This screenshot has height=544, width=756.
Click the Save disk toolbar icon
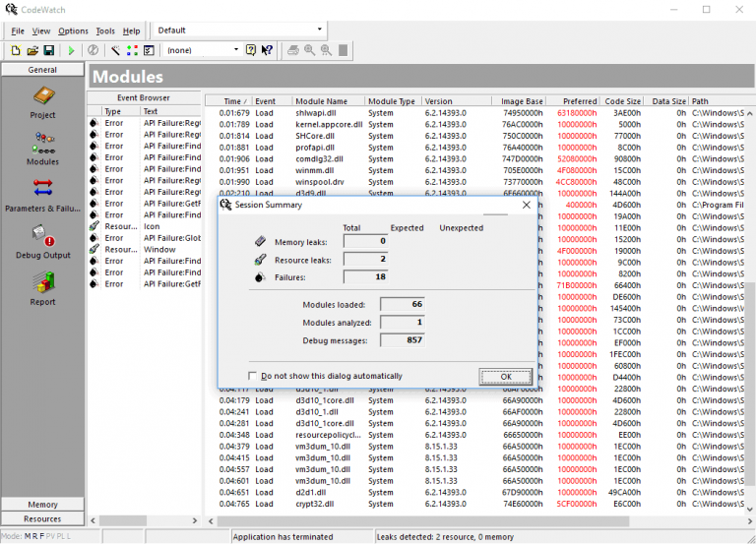[48, 50]
